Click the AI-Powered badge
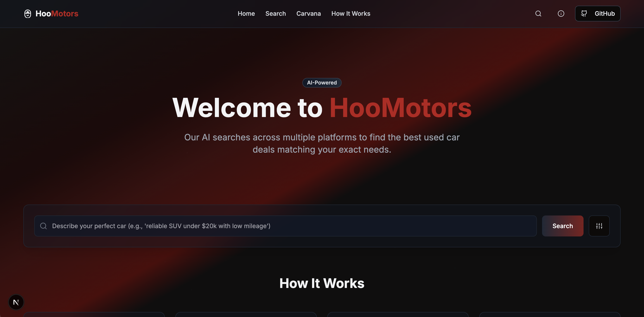 [322, 83]
